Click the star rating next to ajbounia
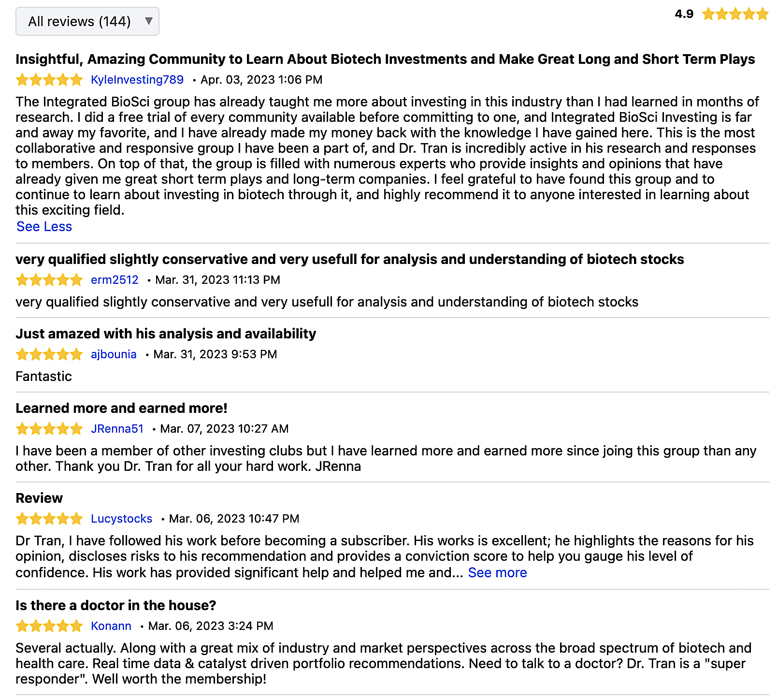The image size is (778, 700). 49,354
